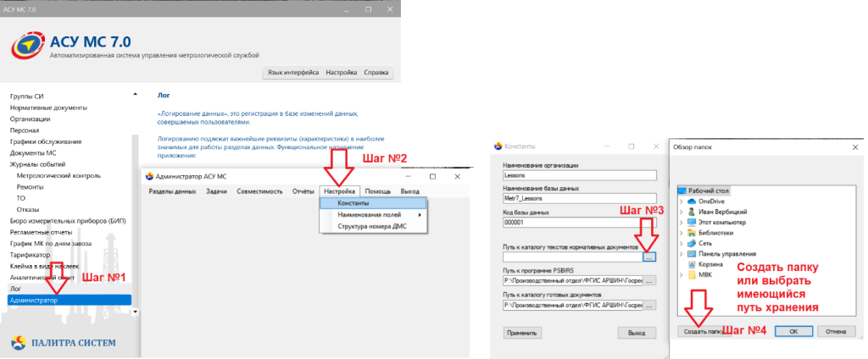Viewport: 868px width, 359px height.
Task: Select ТО journal entry
Action: pyautogui.click(x=21, y=198)
